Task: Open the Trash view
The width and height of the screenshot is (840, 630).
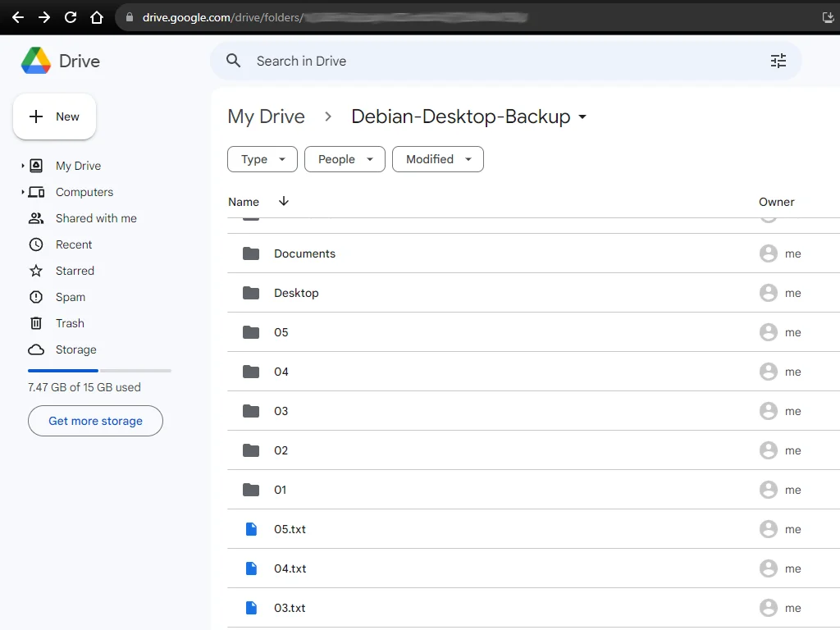Action: [x=70, y=323]
